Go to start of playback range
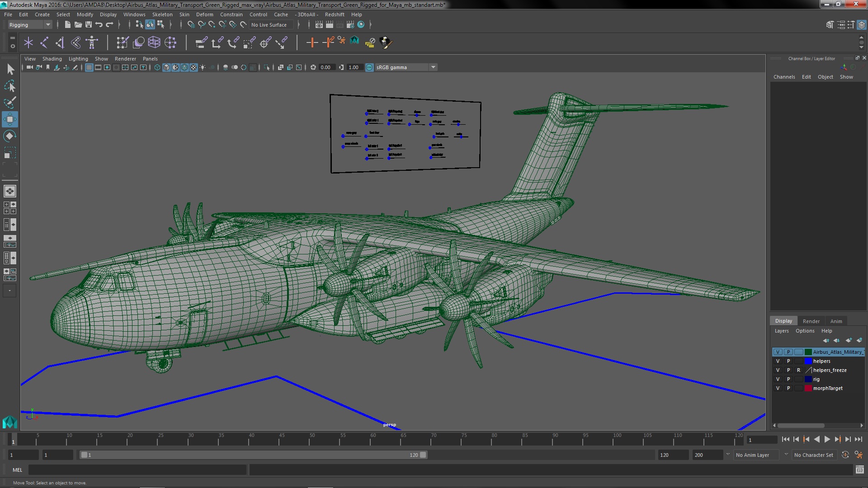 pyautogui.click(x=785, y=439)
